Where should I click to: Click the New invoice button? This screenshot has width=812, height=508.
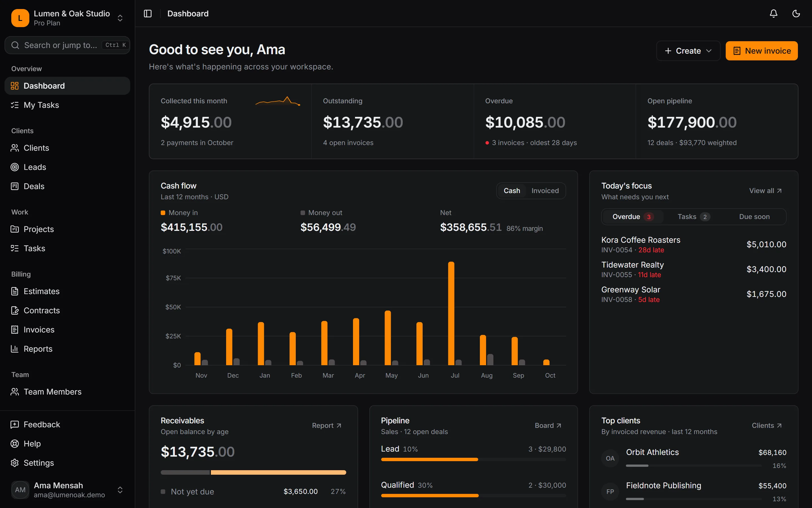(762, 51)
